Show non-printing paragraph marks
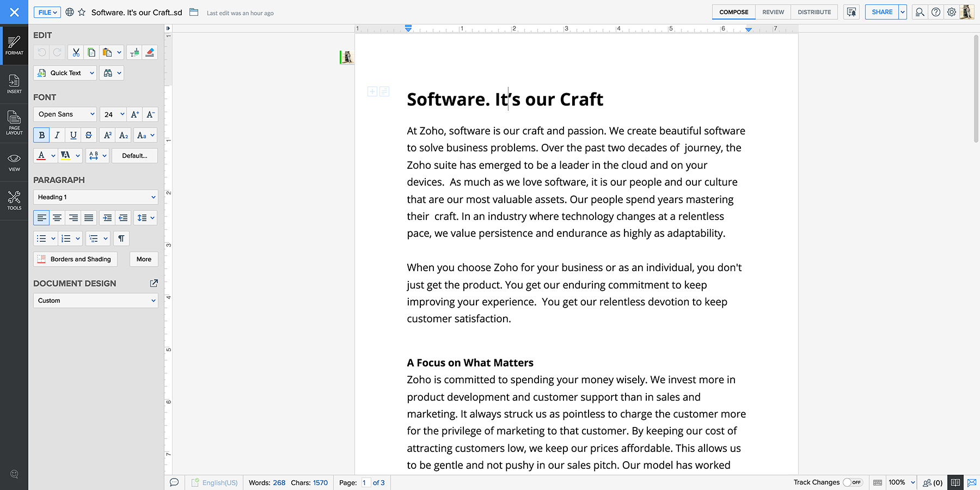Screen dimensions: 980x490 [121, 238]
